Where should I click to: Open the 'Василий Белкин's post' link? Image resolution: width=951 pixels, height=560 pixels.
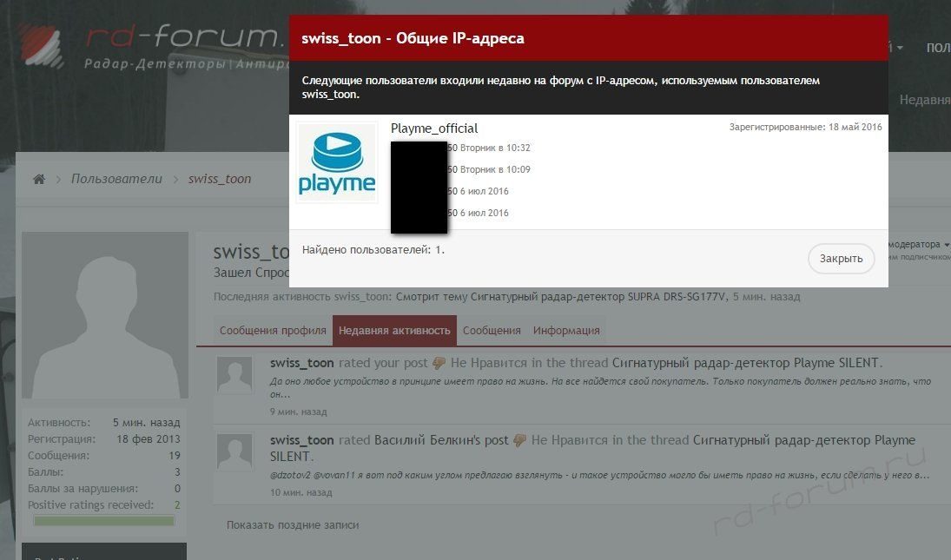[441, 440]
